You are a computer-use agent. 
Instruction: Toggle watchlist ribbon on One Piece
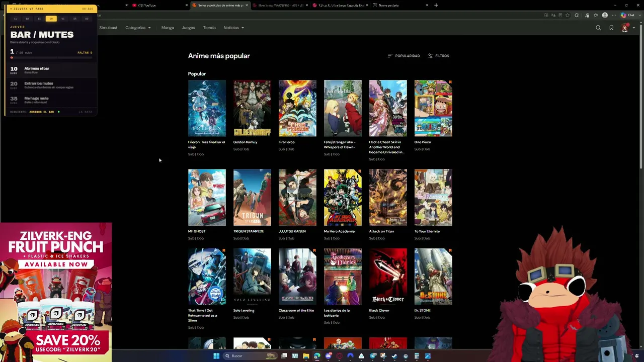pyautogui.click(x=450, y=82)
